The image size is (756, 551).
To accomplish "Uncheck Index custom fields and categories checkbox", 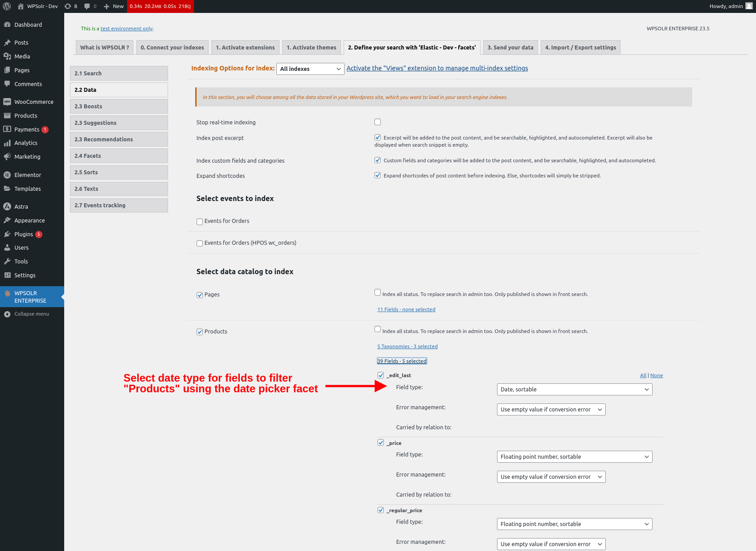I will point(378,160).
